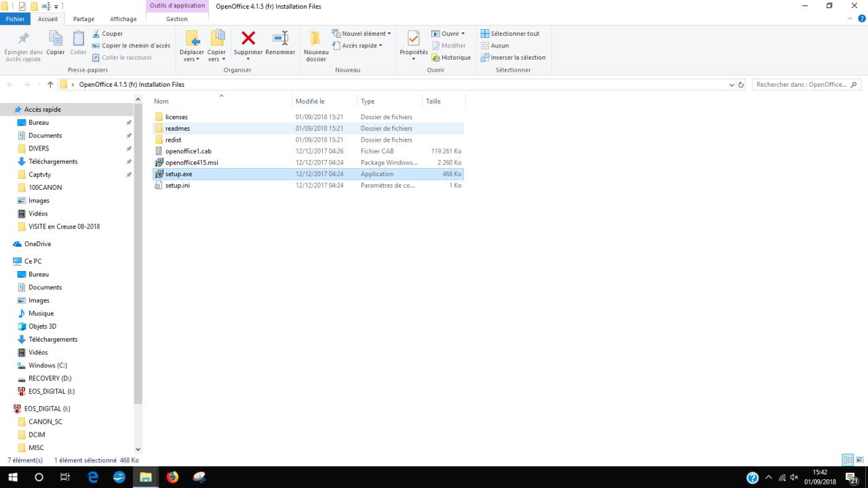Select the Accueil tab
Screen dimensions: 868x488
coord(48,19)
